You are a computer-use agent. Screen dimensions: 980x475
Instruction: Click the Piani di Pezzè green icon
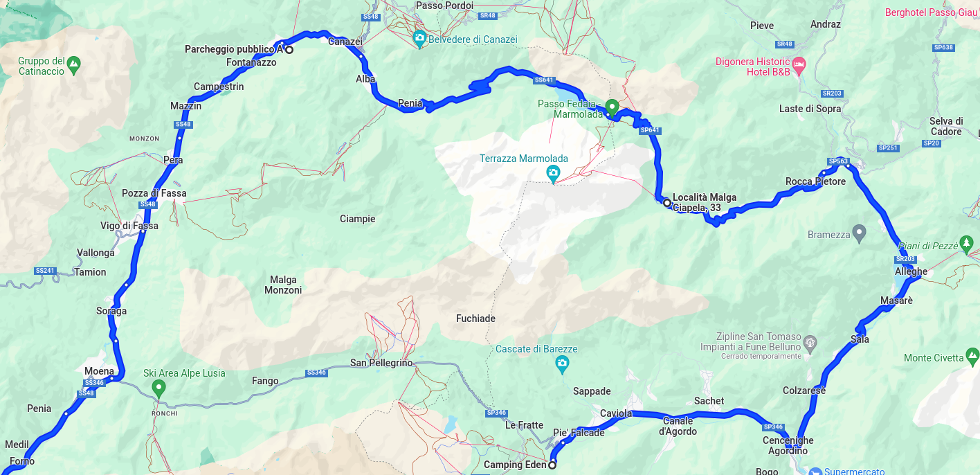(x=966, y=244)
